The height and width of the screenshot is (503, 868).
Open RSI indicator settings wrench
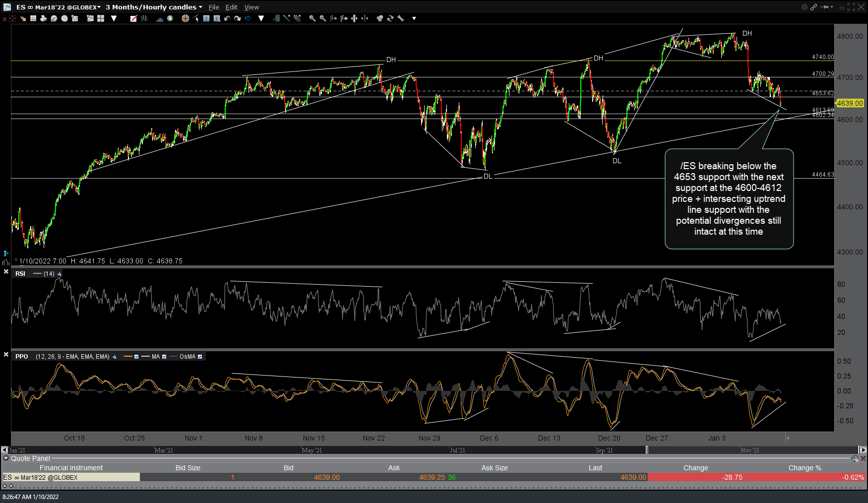tap(60, 274)
